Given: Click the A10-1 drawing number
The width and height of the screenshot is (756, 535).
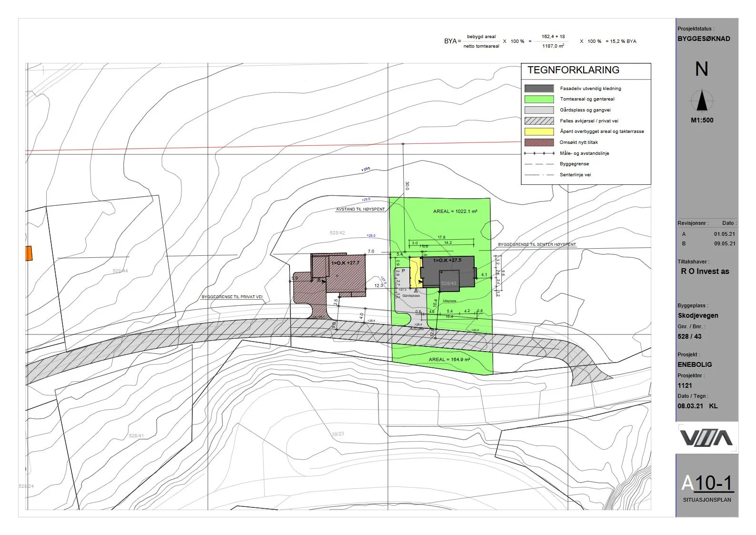Looking at the screenshot, I should [707, 483].
